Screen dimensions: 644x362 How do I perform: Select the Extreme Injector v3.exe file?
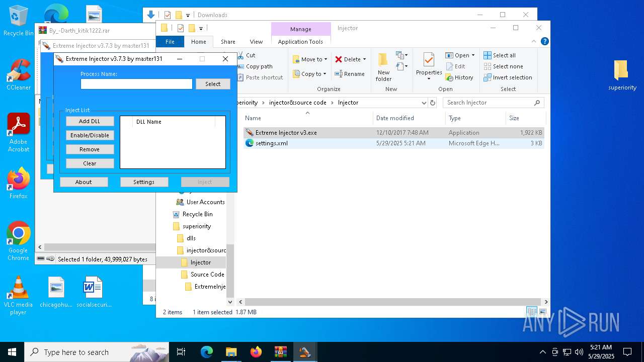click(x=394, y=133)
